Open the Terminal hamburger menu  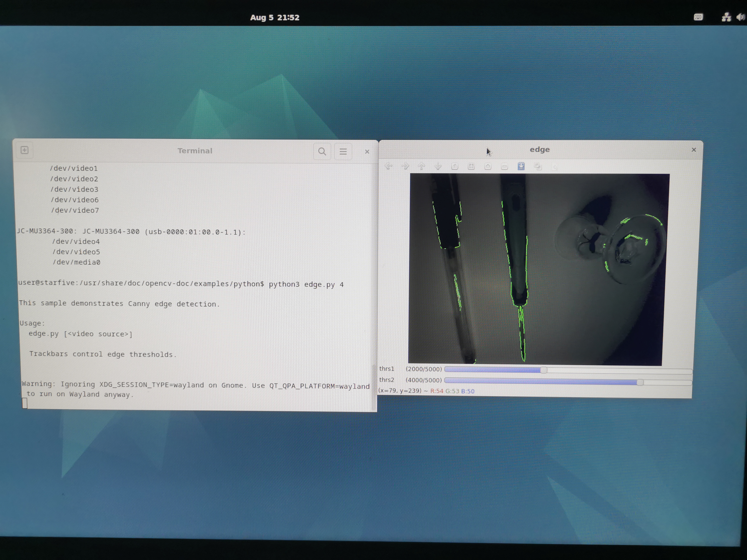[343, 151]
